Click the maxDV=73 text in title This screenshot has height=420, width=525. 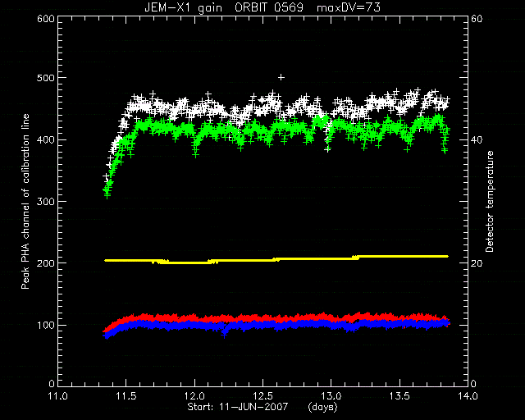[x=348, y=7]
